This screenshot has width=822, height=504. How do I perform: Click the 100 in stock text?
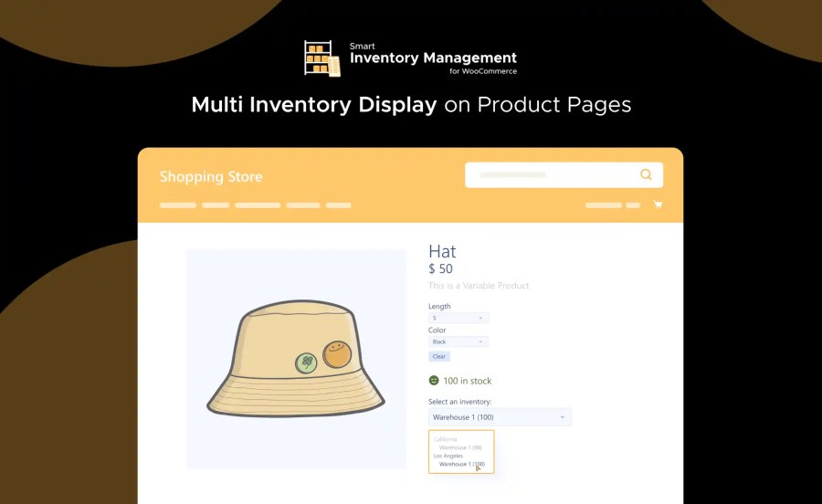click(x=467, y=381)
